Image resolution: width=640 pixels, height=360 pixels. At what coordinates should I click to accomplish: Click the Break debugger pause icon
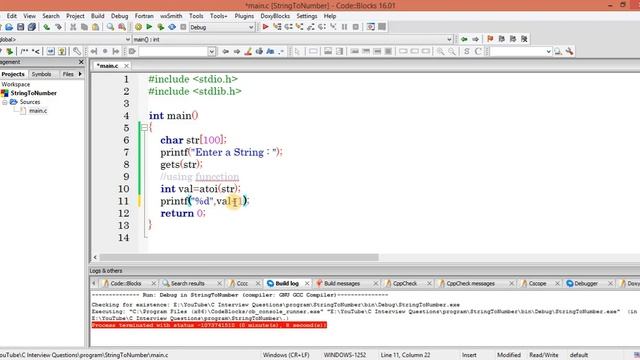coord(344,27)
